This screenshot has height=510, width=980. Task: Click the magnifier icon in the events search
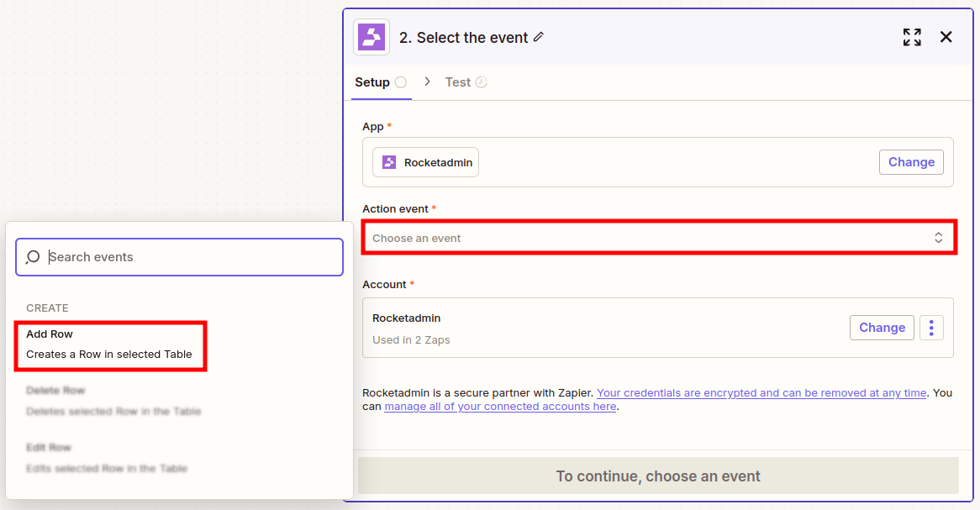click(x=33, y=257)
